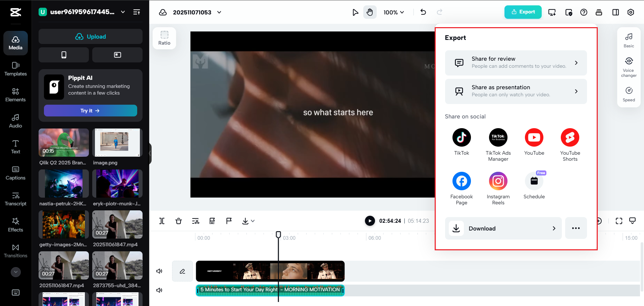
Task: Mute the caption audio track
Action: click(159, 290)
